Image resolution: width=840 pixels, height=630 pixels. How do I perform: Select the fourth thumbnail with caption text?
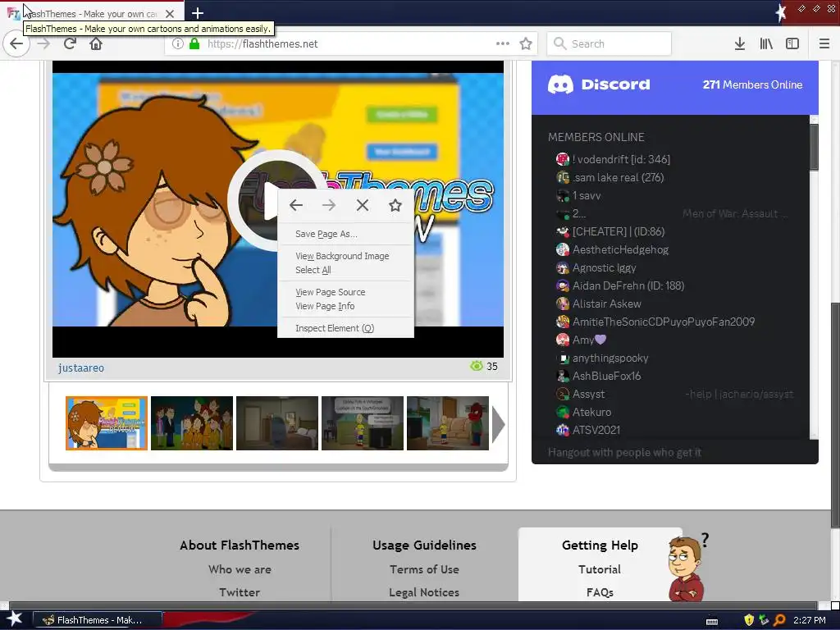(x=362, y=423)
